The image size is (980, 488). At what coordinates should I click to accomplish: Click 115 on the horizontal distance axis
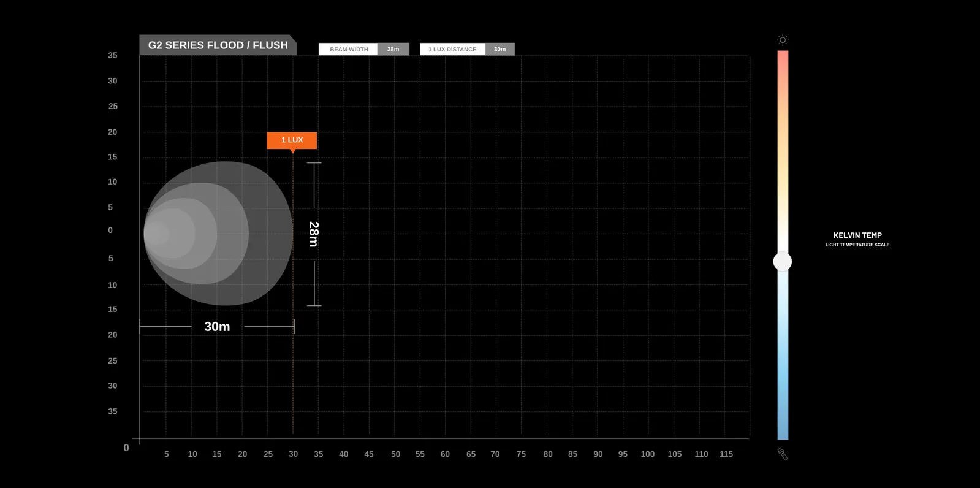(726, 454)
